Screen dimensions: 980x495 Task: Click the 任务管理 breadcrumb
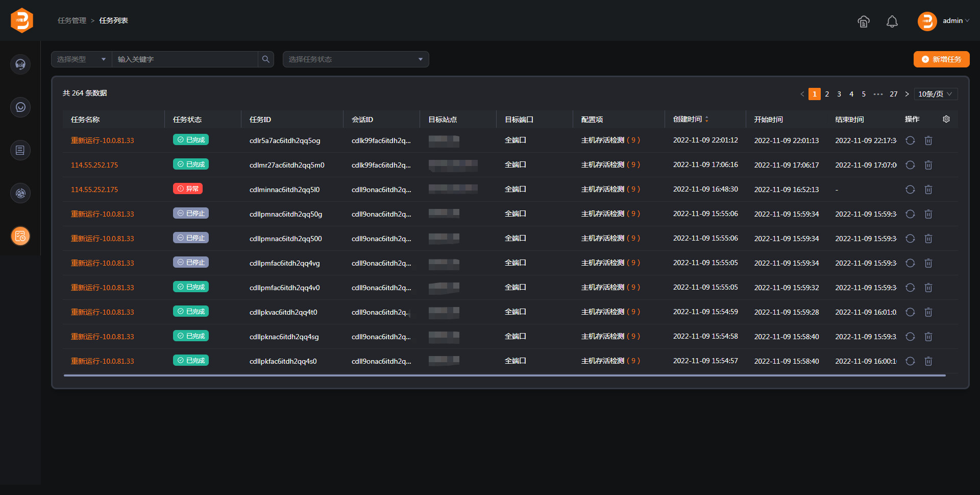click(x=72, y=20)
